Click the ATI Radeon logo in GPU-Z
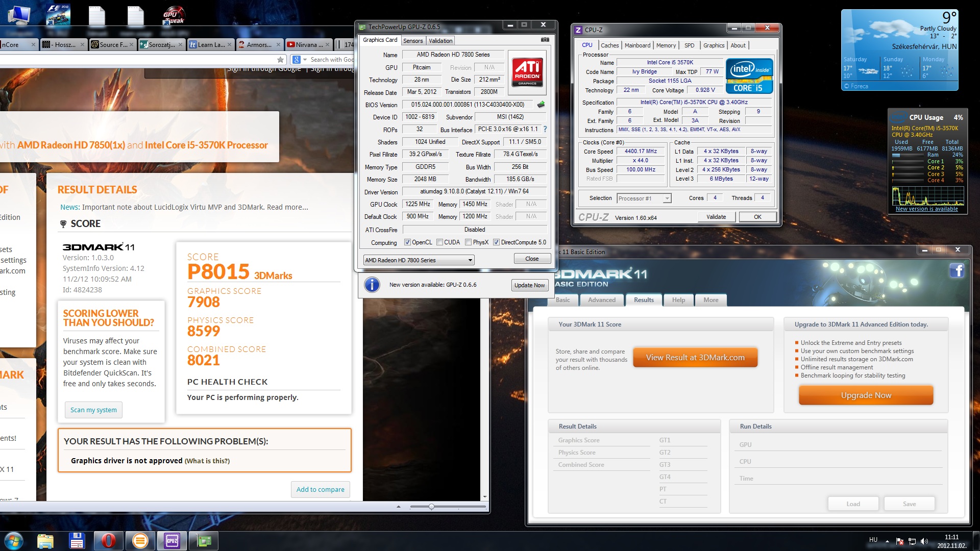Screen dimensions: 980x551 click(x=527, y=72)
